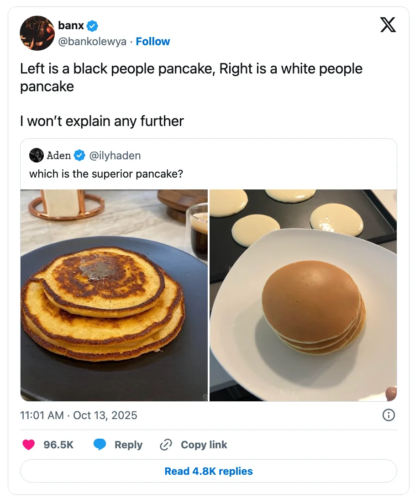420x504 pixels.
Task: Click the chain link copy icon
Action: tap(165, 445)
